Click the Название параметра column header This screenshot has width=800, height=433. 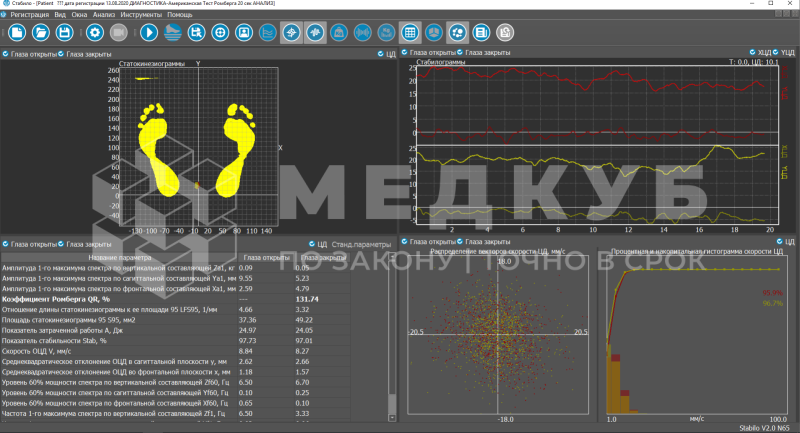[x=119, y=258]
